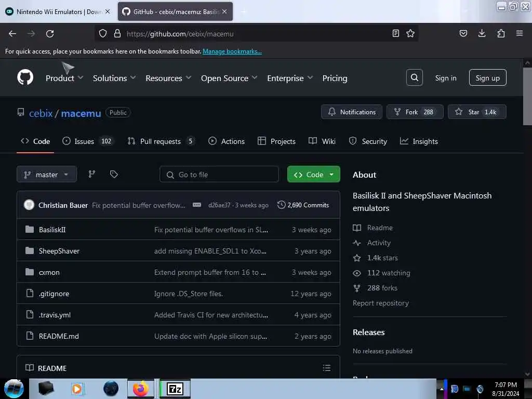Expand commit message ellipsis button
532x399 pixels.
(197, 205)
